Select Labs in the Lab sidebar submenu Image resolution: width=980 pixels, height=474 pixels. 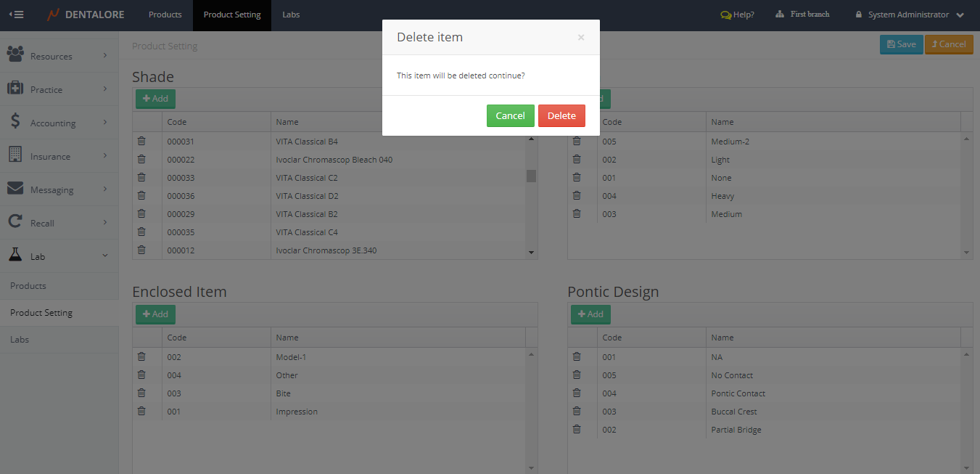pyautogui.click(x=20, y=340)
